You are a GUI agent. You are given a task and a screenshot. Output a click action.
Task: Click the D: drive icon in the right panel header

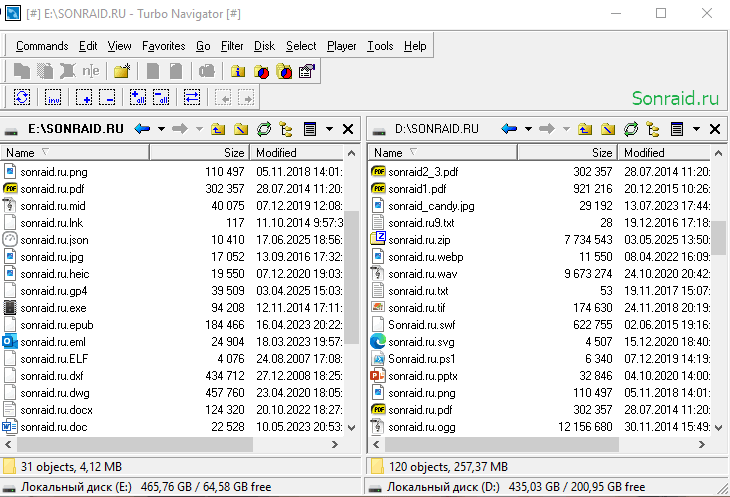pos(379,131)
